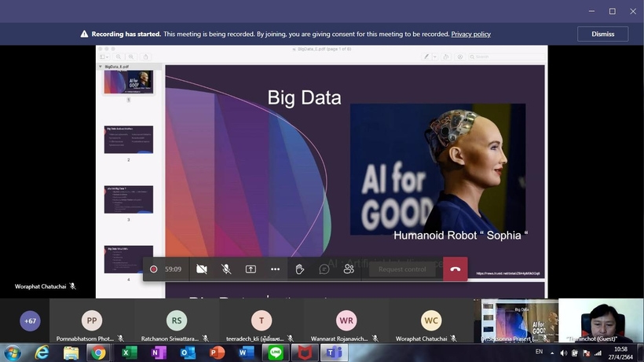Click the Request control button
Viewport: 644px width, 362px height.
[x=402, y=269]
